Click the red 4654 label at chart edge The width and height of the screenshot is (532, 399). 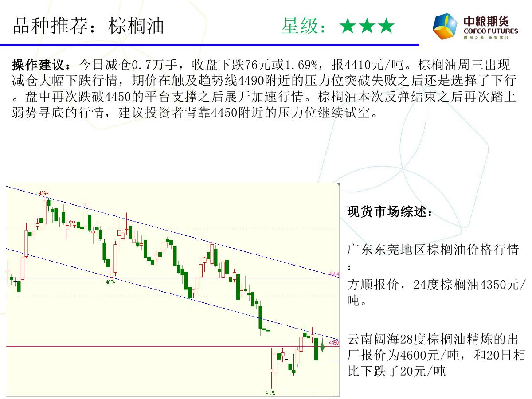tap(334, 274)
